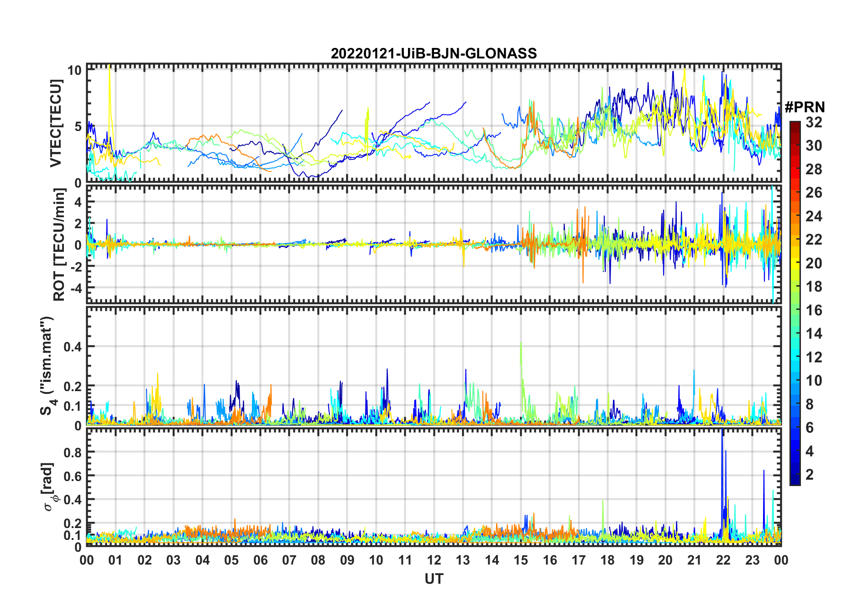Viewport: 868px width, 607px height.
Task: Select the VTEC[TECU] y-axis label
Action: tap(56, 123)
